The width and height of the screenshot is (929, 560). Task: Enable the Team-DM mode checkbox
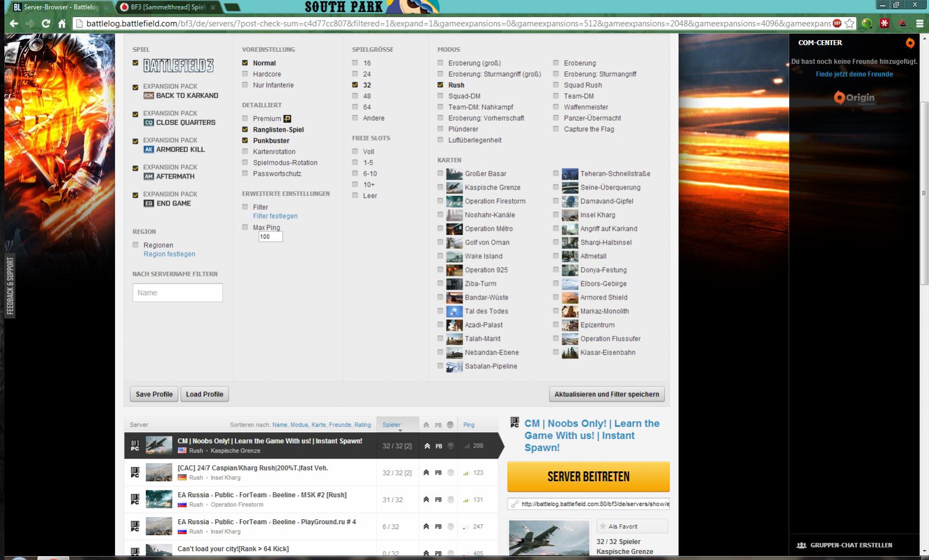click(x=556, y=96)
